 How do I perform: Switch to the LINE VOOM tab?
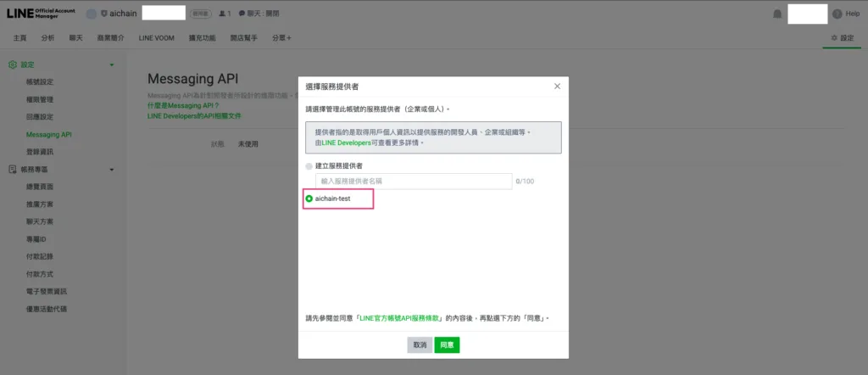[154, 38]
